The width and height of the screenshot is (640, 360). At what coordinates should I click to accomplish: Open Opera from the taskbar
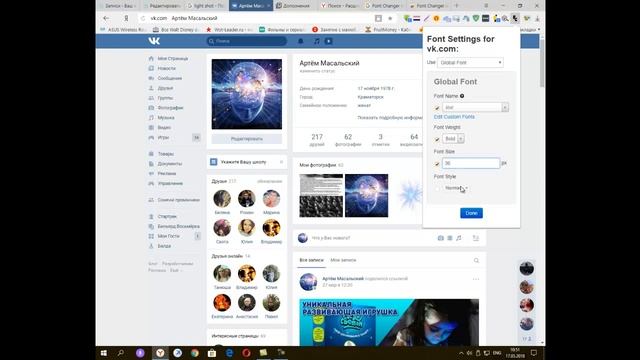point(246,353)
